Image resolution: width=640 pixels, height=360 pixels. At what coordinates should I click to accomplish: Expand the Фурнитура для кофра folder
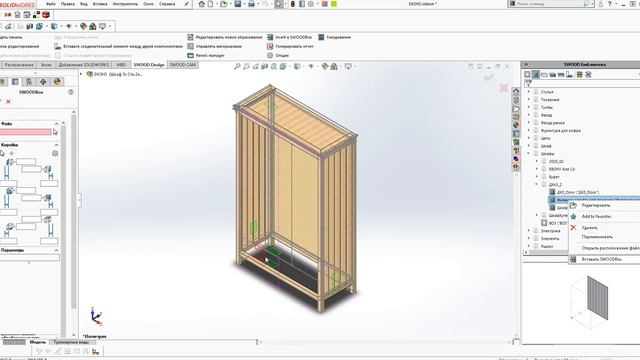tap(529, 131)
